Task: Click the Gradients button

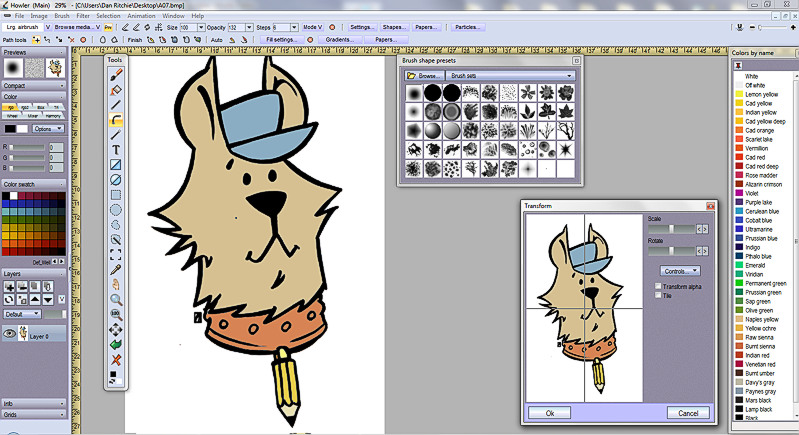Action: [x=339, y=39]
